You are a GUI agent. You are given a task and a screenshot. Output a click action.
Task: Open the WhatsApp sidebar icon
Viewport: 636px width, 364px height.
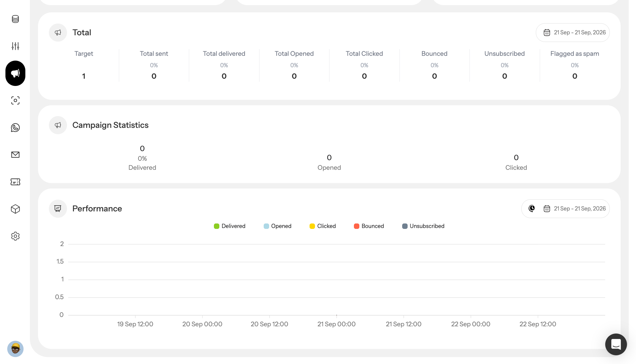tap(15, 128)
